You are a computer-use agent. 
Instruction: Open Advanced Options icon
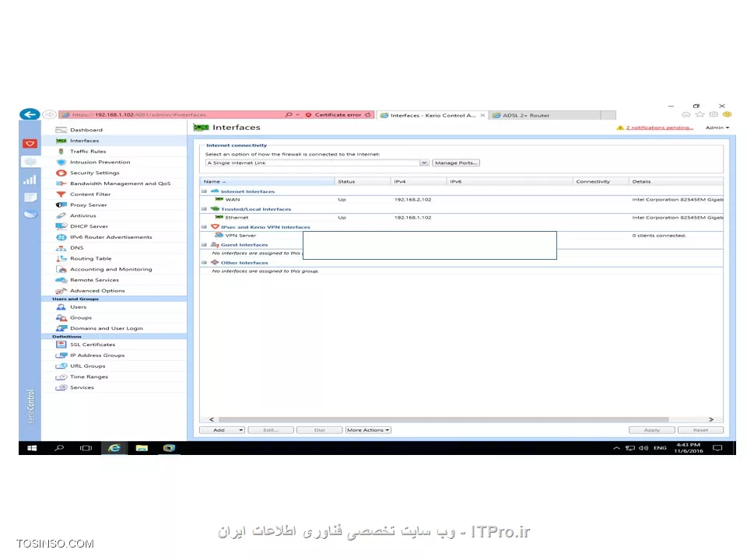(x=61, y=291)
